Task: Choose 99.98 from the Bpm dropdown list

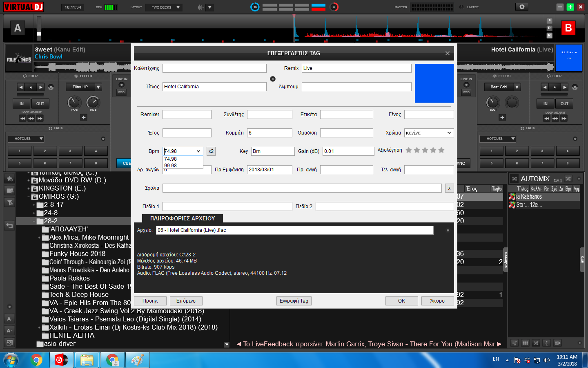Action: coord(171,166)
